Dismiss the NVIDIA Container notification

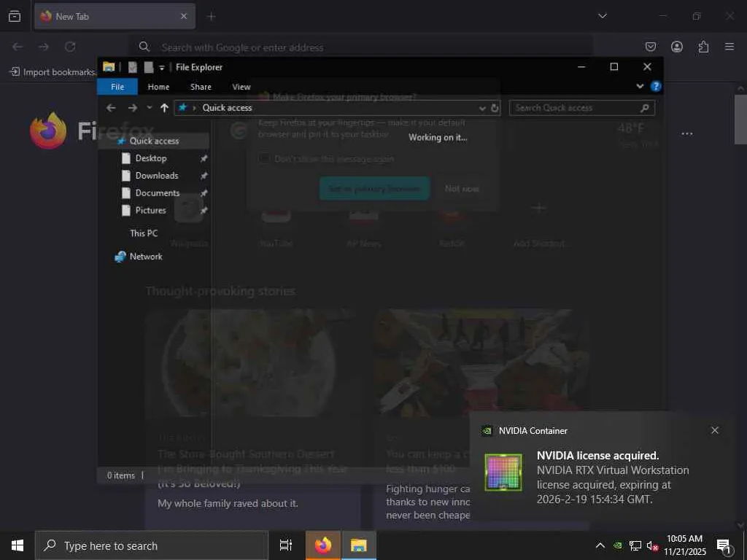[715, 430]
